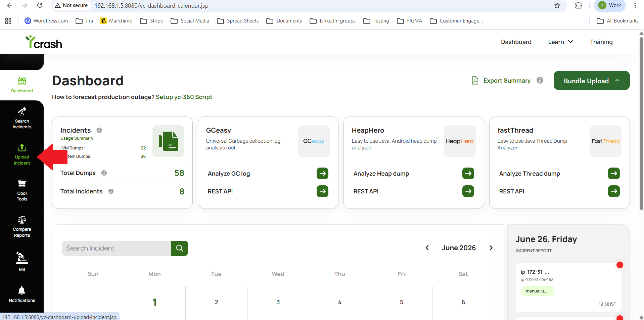
Task: Click the Search Incident input field
Action: (x=117, y=248)
